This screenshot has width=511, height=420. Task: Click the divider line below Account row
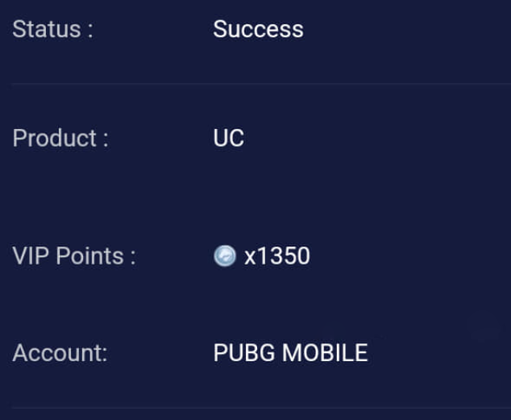[260, 408]
